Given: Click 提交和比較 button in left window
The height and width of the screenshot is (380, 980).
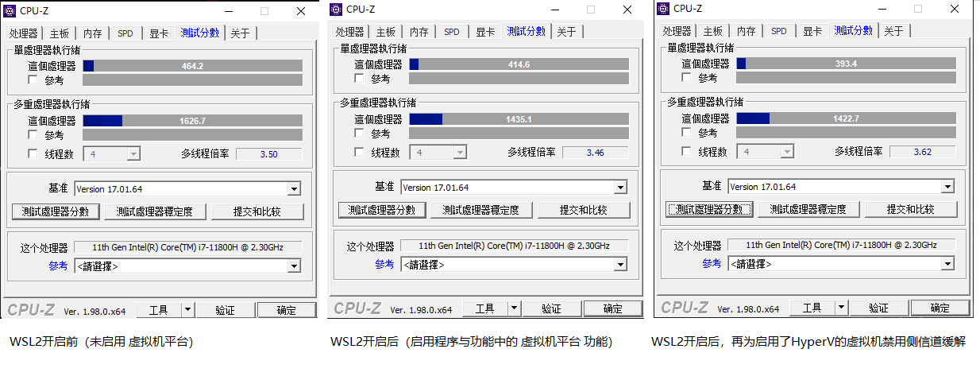Looking at the screenshot, I should point(257,211).
